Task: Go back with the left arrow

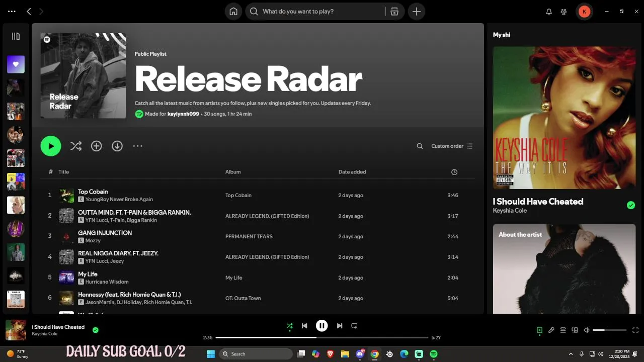Action: click(29, 11)
